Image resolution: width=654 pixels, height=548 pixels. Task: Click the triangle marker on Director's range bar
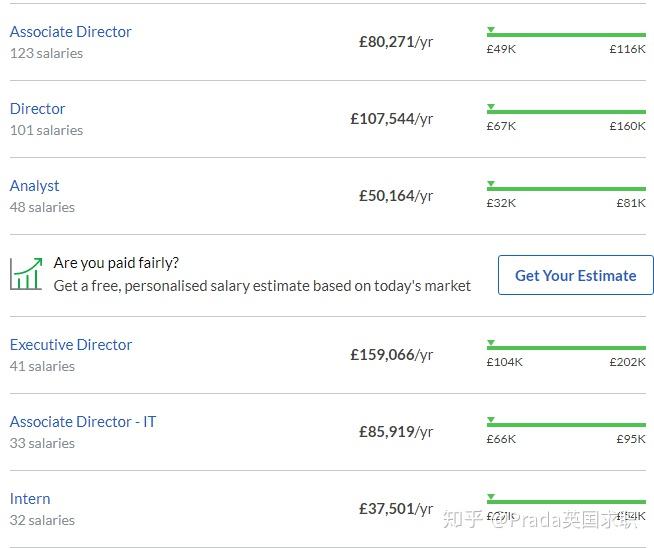[491, 106]
